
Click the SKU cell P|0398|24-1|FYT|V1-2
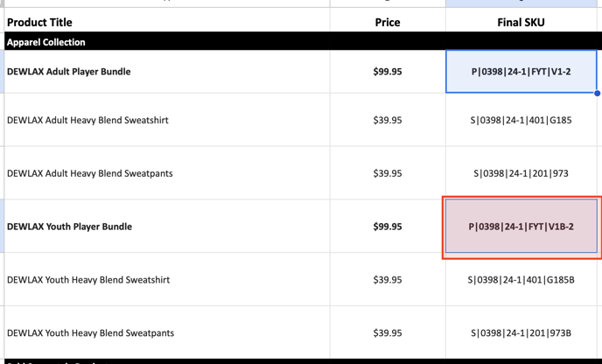[x=521, y=72]
